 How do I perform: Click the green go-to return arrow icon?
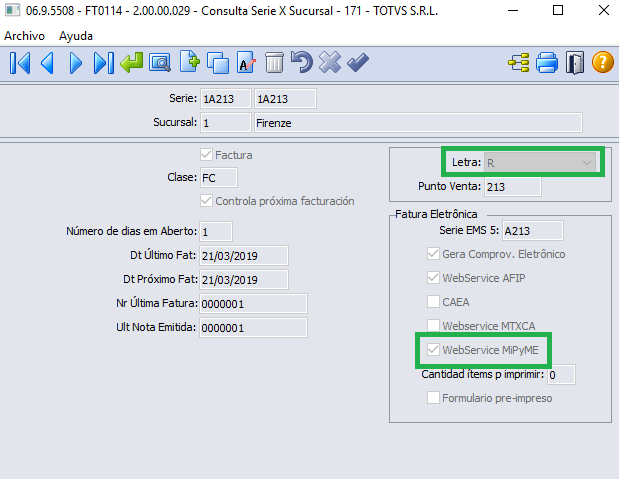[131, 63]
